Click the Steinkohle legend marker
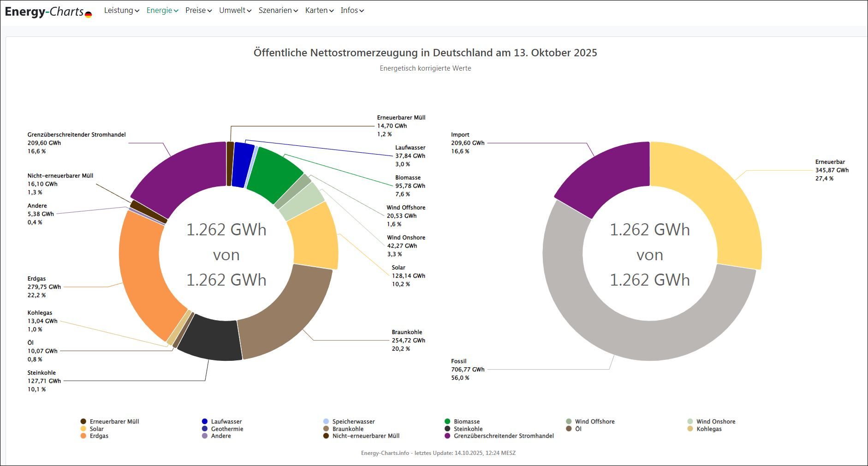The image size is (868, 466). point(447,429)
